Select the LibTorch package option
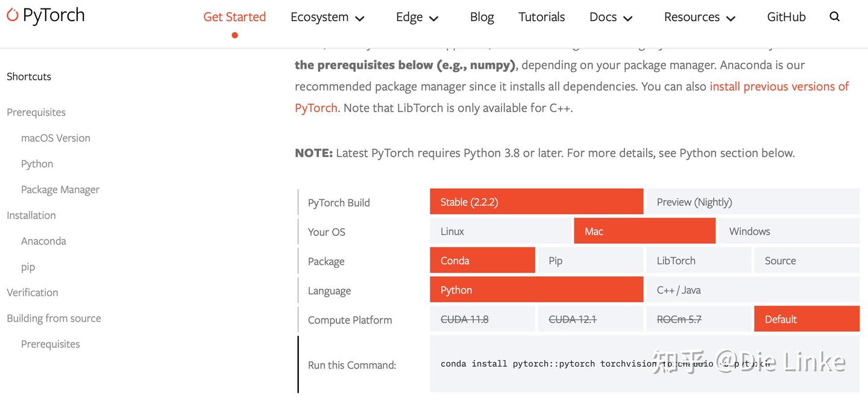868x397 pixels. pyautogui.click(x=699, y=261)
